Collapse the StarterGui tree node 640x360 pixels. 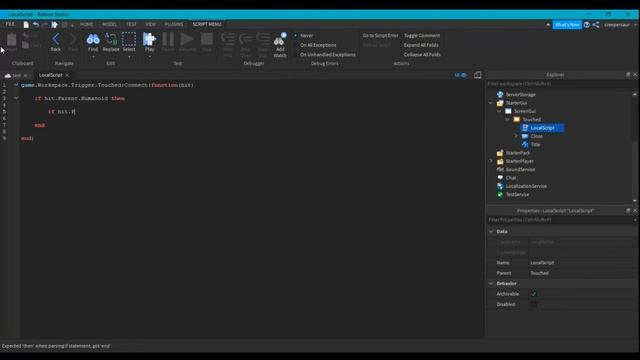click(x=491, y=103)
